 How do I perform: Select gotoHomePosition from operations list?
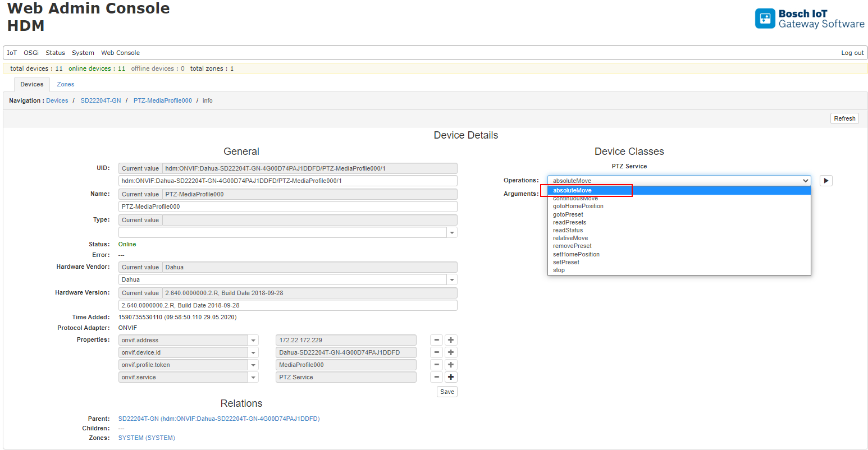point(578,206)
